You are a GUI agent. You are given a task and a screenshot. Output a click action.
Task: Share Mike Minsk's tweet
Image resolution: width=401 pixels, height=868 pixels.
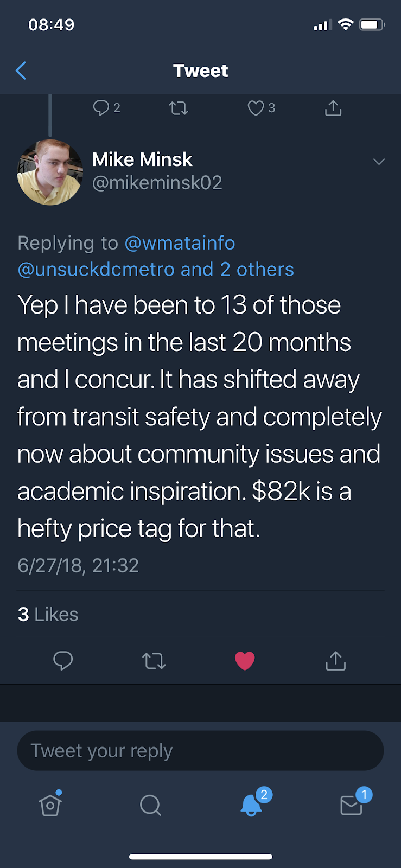[x=335, y=661]
